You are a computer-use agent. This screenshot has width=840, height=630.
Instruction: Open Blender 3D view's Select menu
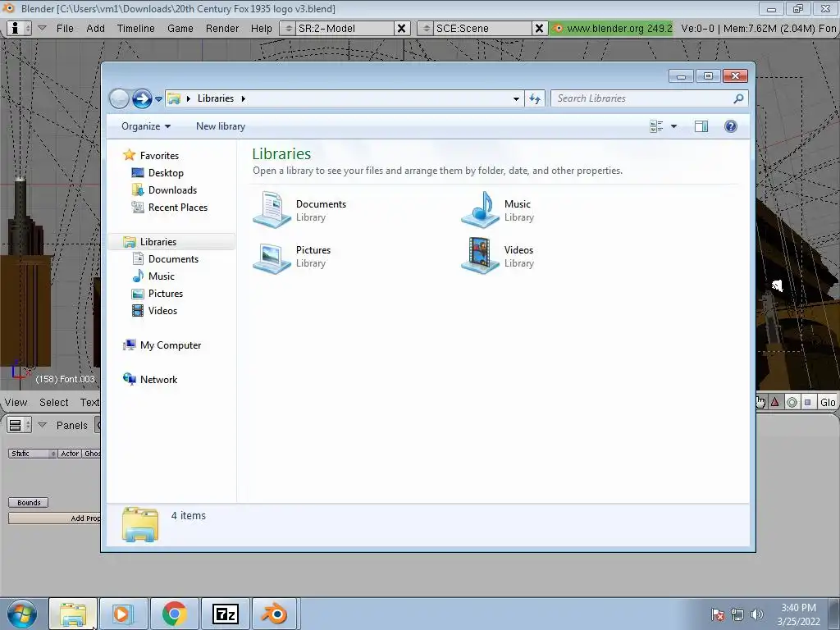(x=53, y=402)
